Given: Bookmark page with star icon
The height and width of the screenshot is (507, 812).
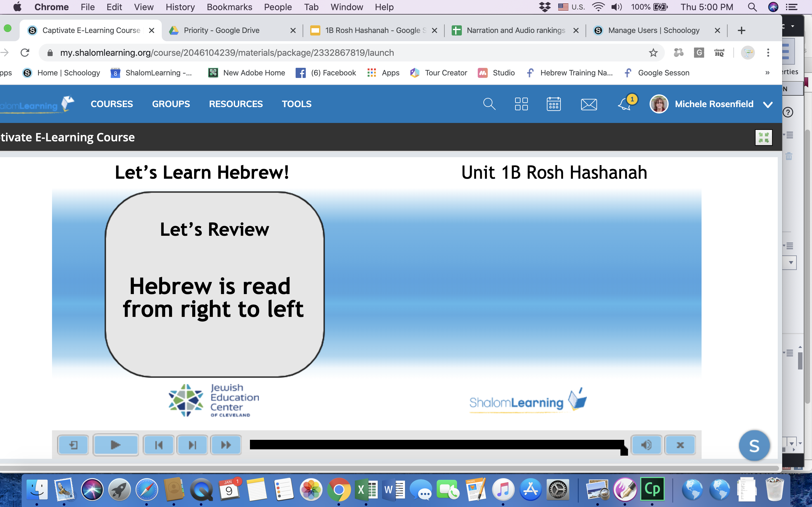Looking at the screenshot, I should click(653, 53).
